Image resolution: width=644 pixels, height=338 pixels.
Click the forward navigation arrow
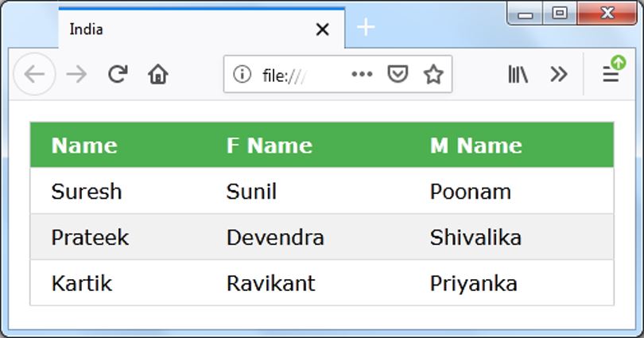point(76,75)
